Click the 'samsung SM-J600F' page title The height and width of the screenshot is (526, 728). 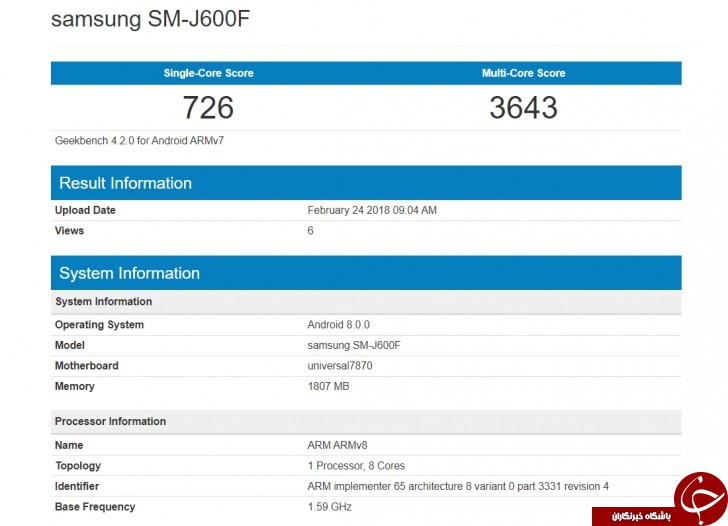150,19
